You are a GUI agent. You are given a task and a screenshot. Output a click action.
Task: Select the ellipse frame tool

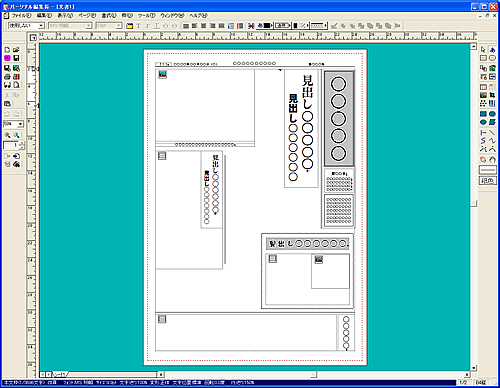click(x=492, y=58)
